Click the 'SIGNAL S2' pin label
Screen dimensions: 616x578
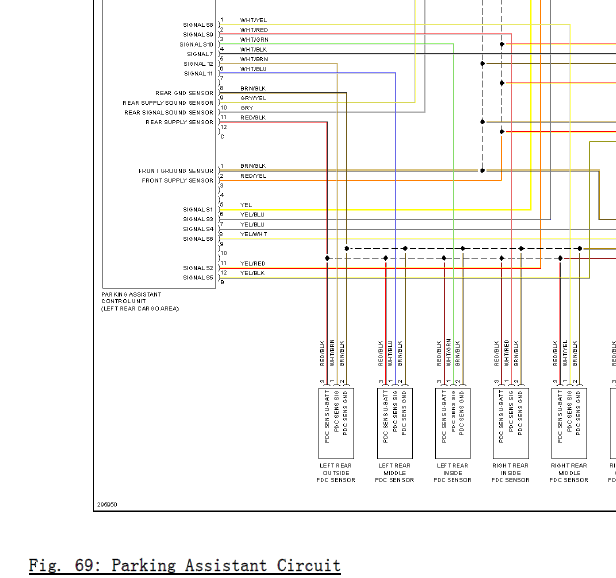198,268
